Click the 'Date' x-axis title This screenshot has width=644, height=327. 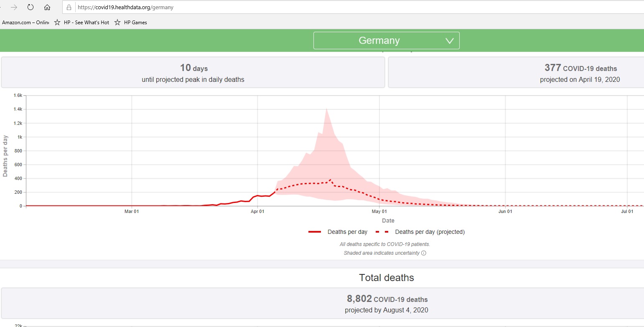pos(388,221)
